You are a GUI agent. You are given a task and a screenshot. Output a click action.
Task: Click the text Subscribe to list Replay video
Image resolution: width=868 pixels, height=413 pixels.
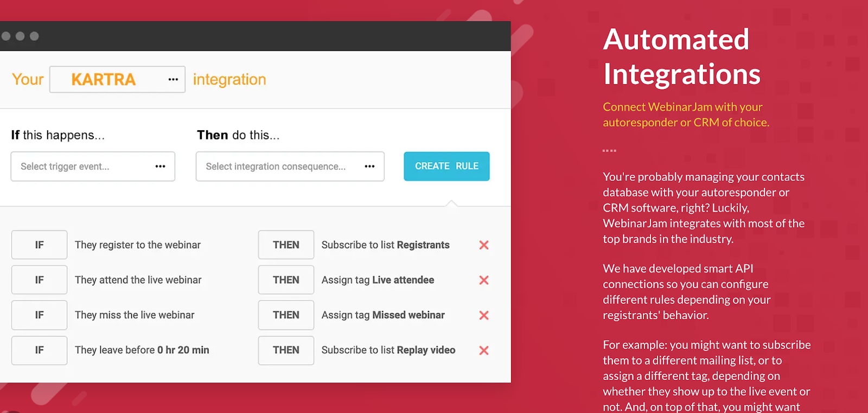point(388,350)
